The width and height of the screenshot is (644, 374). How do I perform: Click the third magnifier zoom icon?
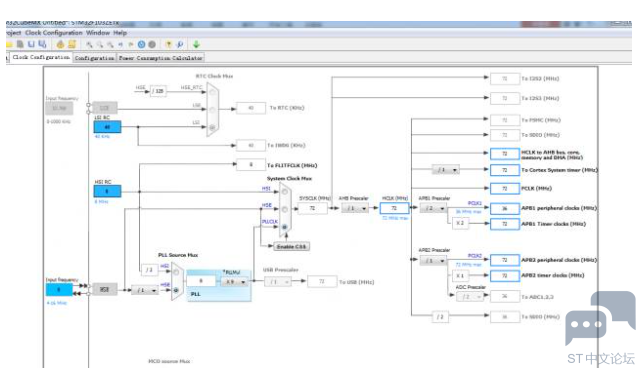point(110,44)
